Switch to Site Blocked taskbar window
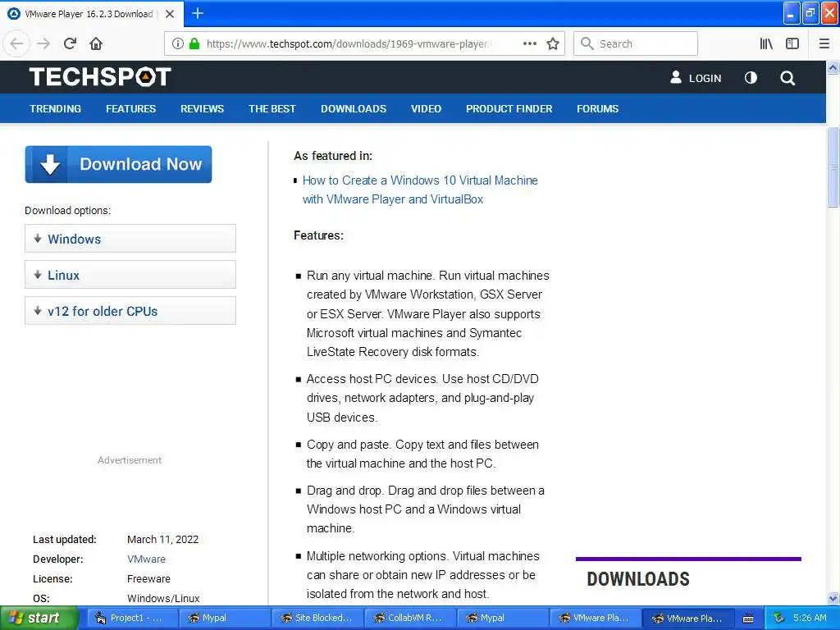This screenshot has height=630, width=840. pos(317,619)
